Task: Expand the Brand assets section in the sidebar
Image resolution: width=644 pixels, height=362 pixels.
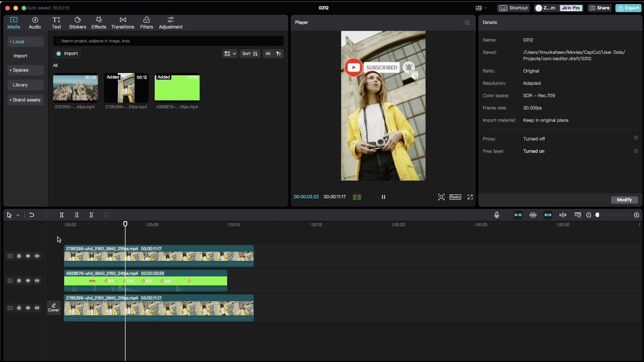Action: coord(25,100)
